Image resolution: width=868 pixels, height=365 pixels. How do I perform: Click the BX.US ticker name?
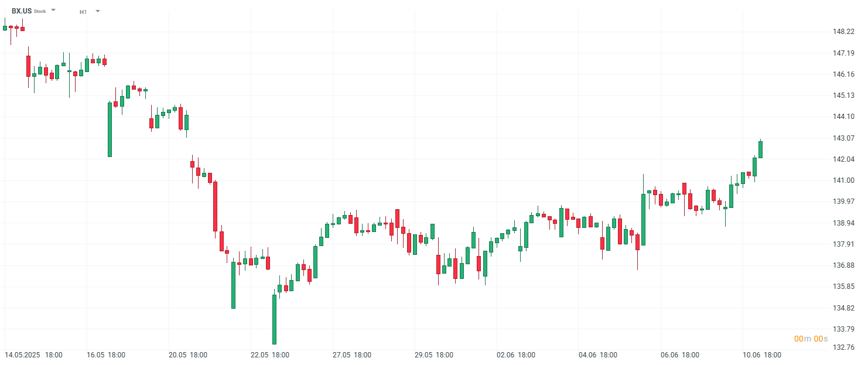click(x=22, y=11)
